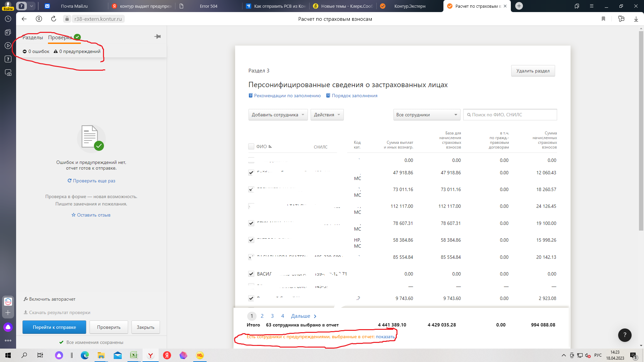The image size is (644, 362).
Task: Toggle checkbox in row with 85 554.84
Action: click(x=251, y=257)
